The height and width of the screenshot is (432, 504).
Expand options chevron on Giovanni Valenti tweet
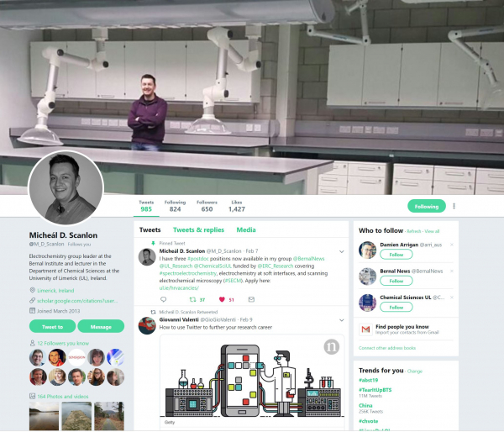pos(341,320)
